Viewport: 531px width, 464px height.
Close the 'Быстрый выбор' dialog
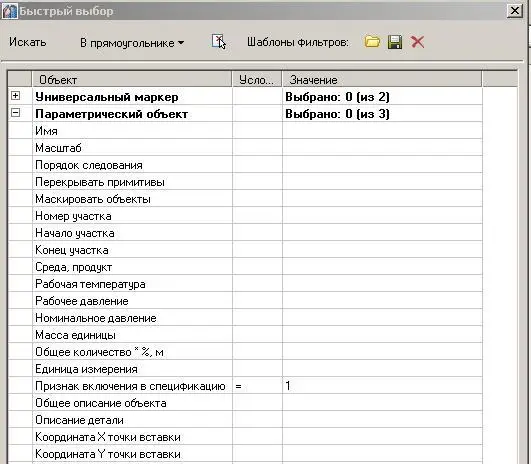click(514, 11)
